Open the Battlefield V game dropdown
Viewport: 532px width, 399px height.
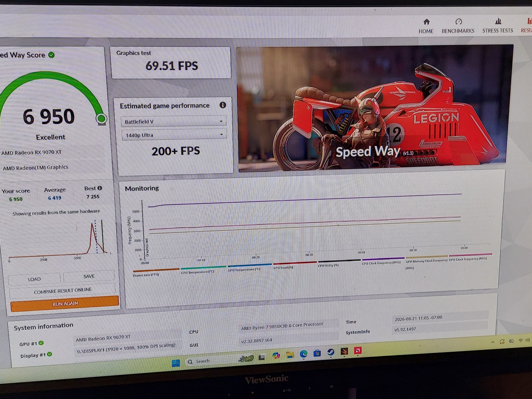click(x=174, y=121)
